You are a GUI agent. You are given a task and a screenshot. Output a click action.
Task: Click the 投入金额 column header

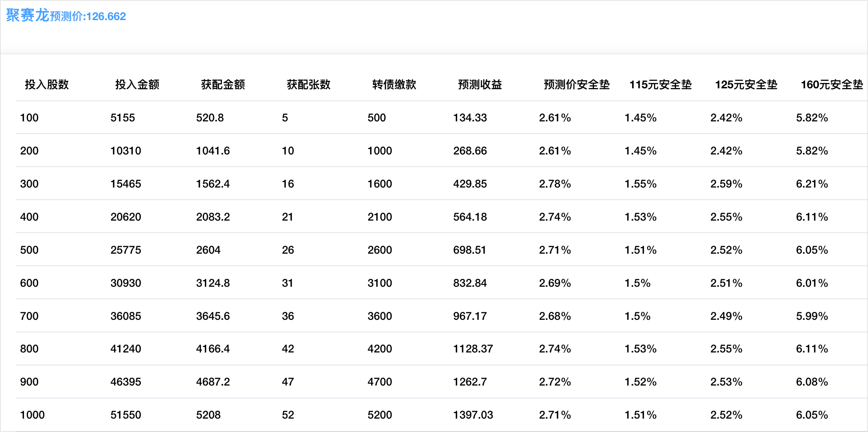137,85
